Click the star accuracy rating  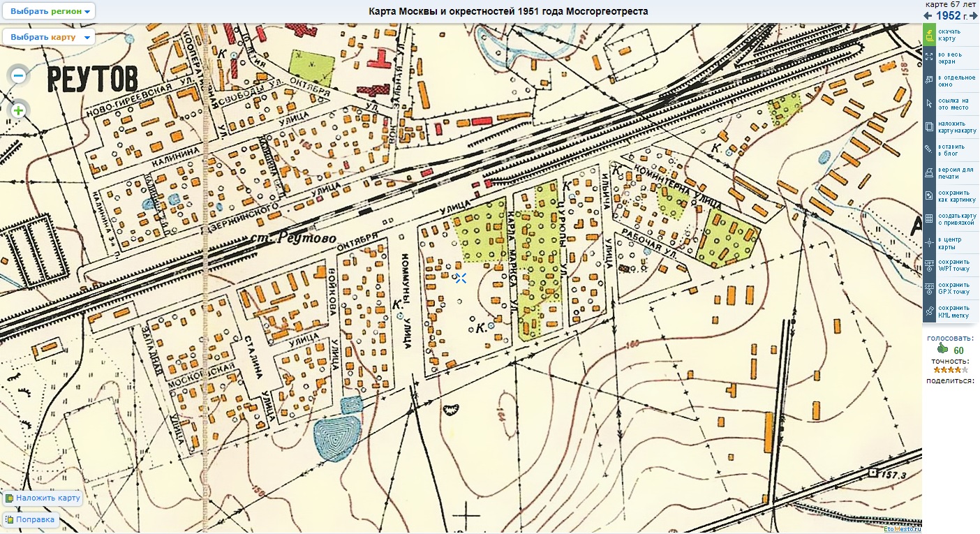click(949, 370)
